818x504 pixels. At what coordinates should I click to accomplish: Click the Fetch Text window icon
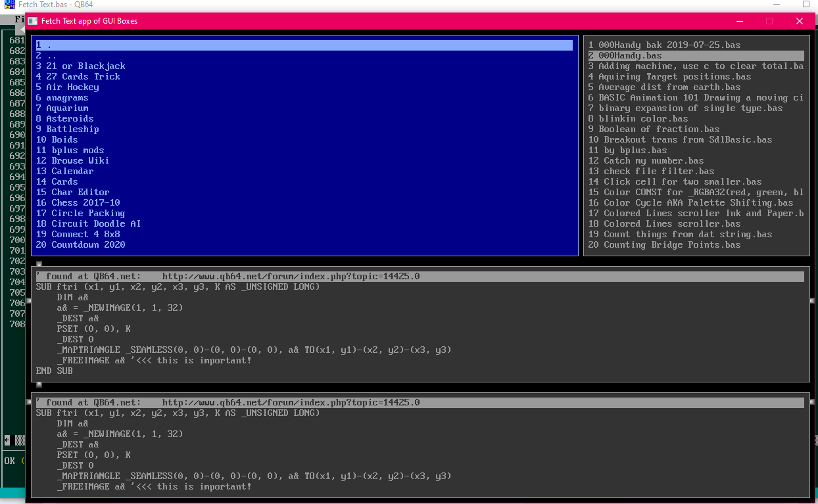[x=32, y=21]
